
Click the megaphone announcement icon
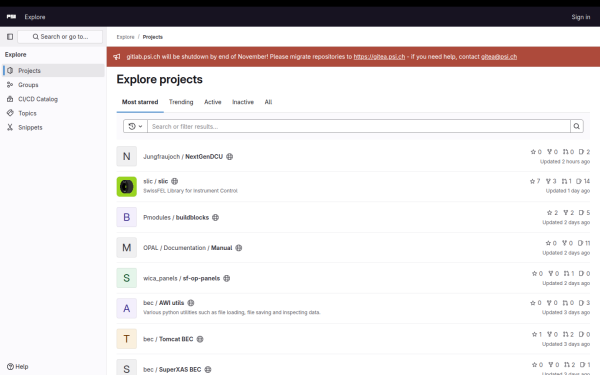[117, 57]
